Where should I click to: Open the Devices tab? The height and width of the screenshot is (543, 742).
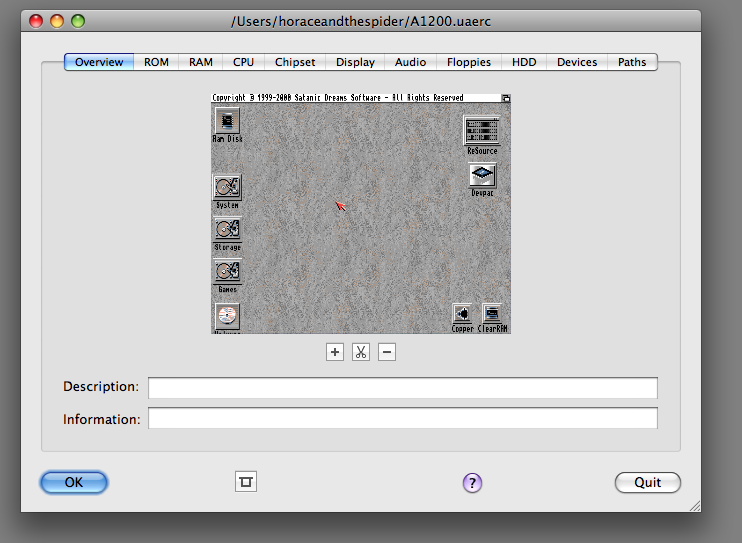point(577,62)
